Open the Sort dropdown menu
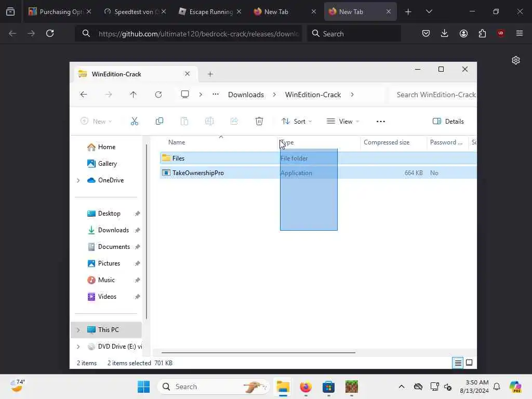This screenshot has height=399, width=532. [x=297, y=121]
